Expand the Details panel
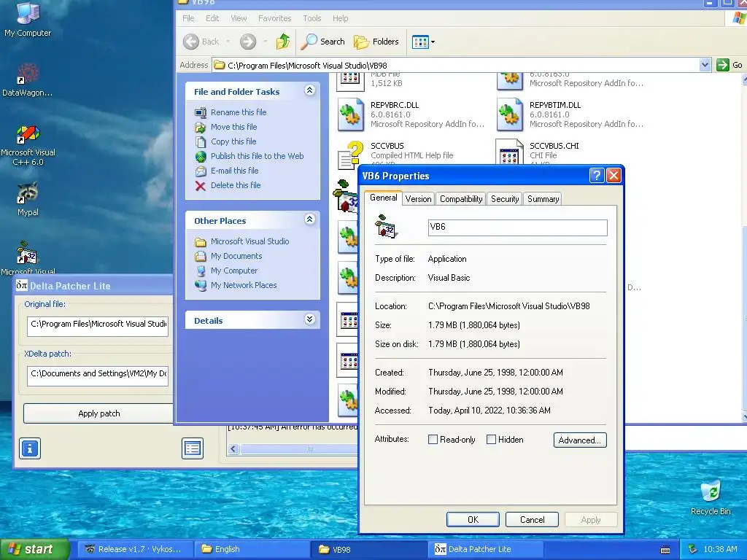This screenshot has width=747, height=560. coord(309,319)
